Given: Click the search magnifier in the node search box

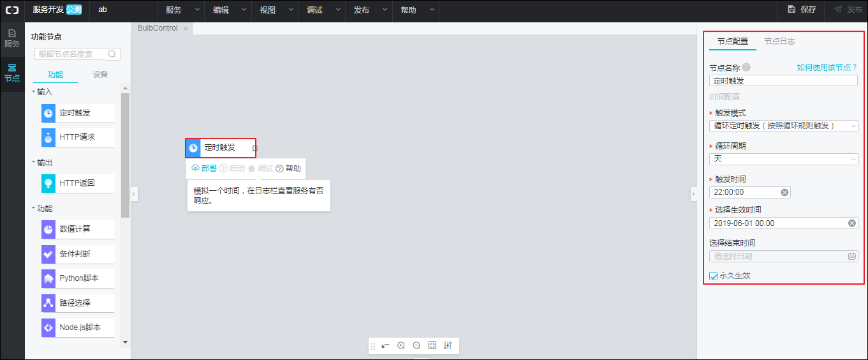Looking at the screenshot, I should (x=112, y=54).
